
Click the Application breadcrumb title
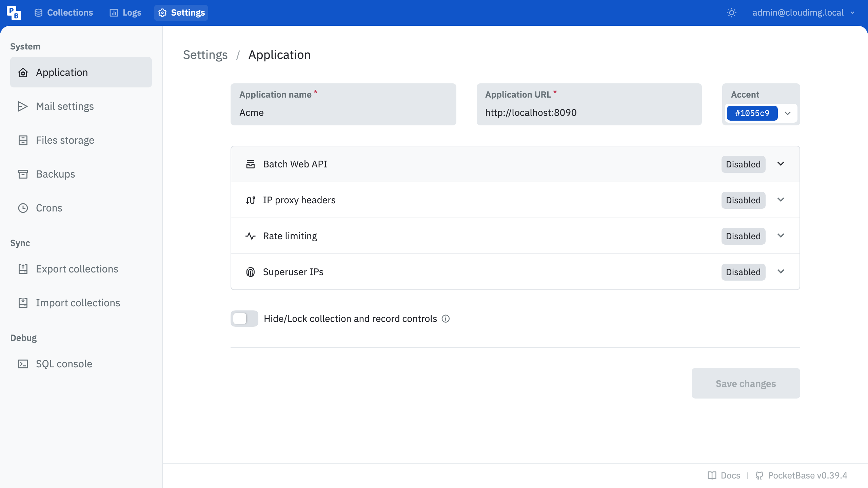point(279,55)
